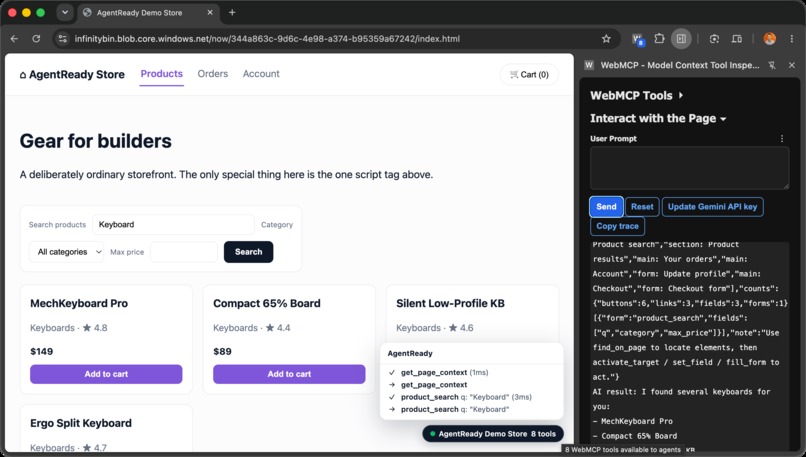Collapse the Interact with the Page section
806x457 pixels.
658,118
